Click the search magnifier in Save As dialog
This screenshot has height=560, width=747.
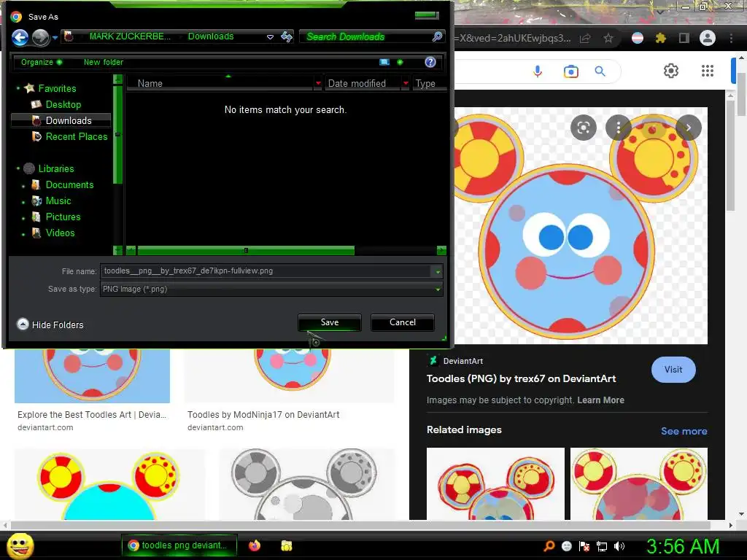[x=437, y=36]
